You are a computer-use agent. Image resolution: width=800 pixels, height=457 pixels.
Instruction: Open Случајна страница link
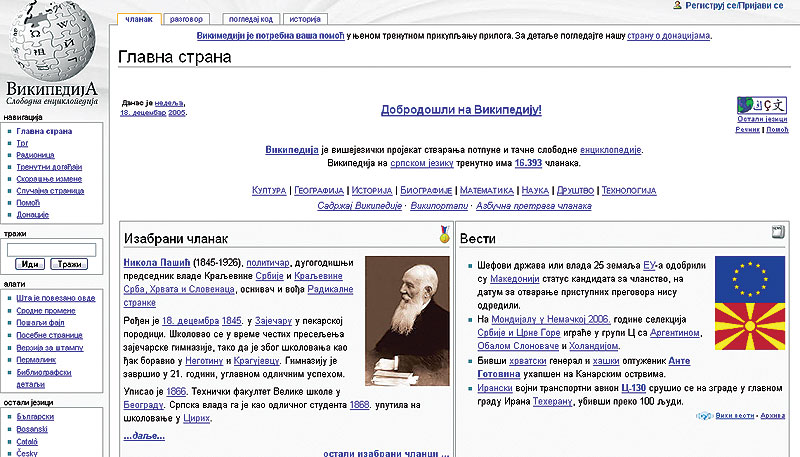tap(50, 191)
